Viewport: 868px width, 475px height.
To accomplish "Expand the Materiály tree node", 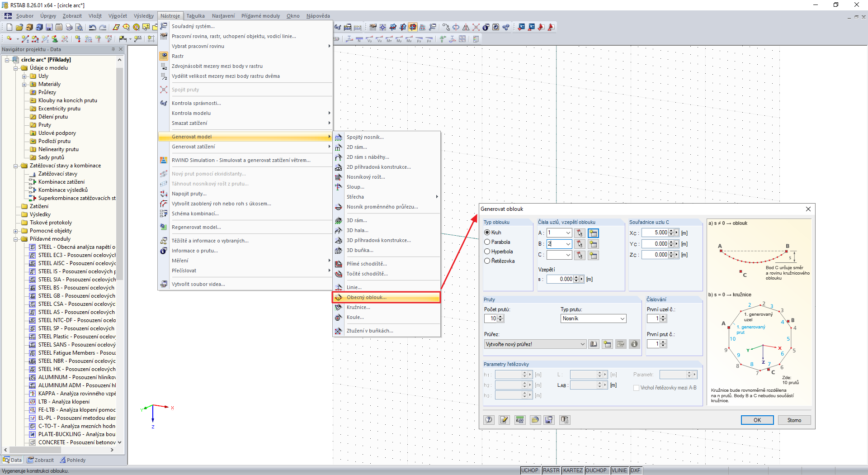I will (x=24, y=85).
